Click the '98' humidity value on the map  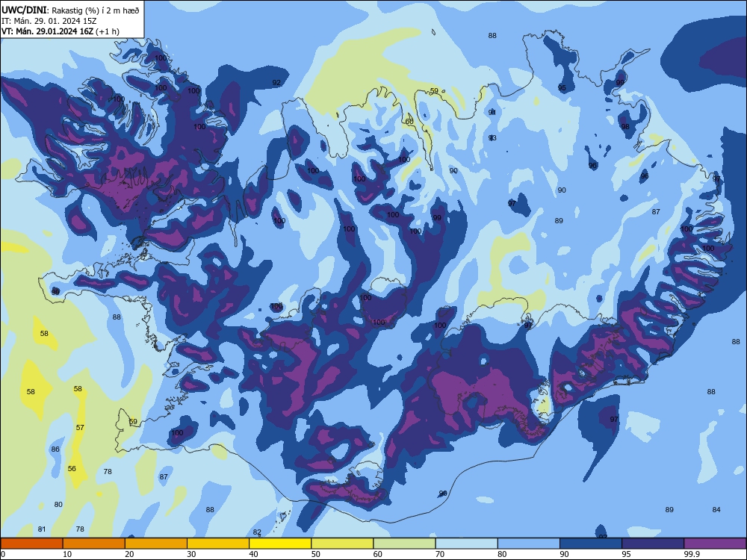(x=625, y=127)
